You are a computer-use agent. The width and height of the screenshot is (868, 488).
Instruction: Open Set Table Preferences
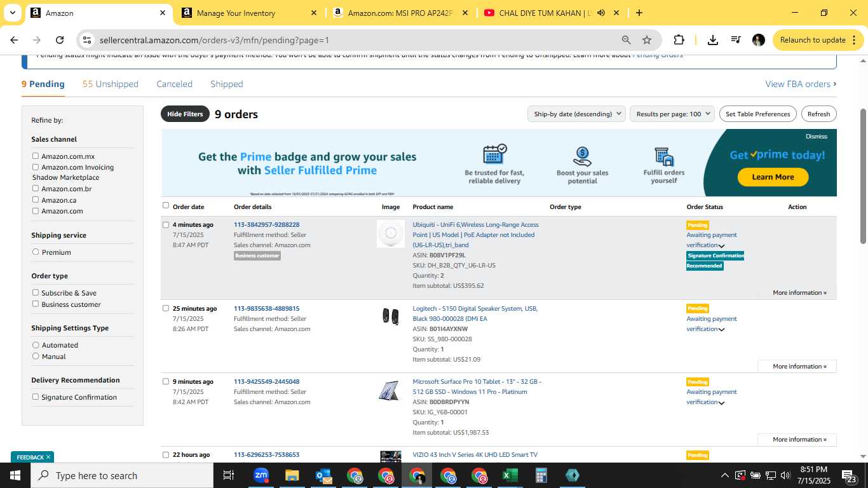coord(757,114)
